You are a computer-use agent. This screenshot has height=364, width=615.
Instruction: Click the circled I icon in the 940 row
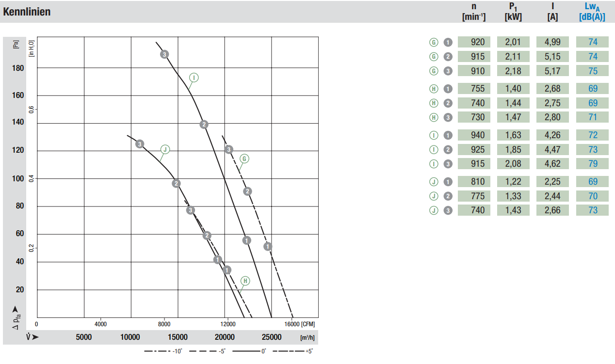pyautogui.click(x=434, y=135)
